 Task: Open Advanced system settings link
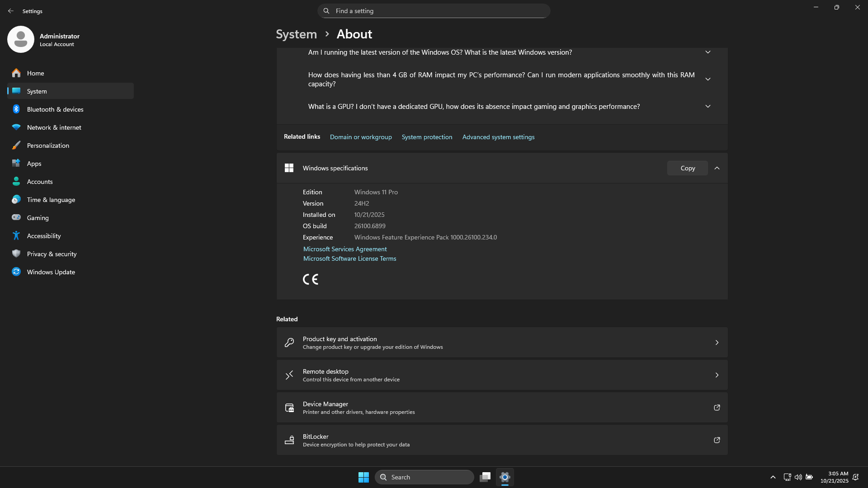coord(498,137)
